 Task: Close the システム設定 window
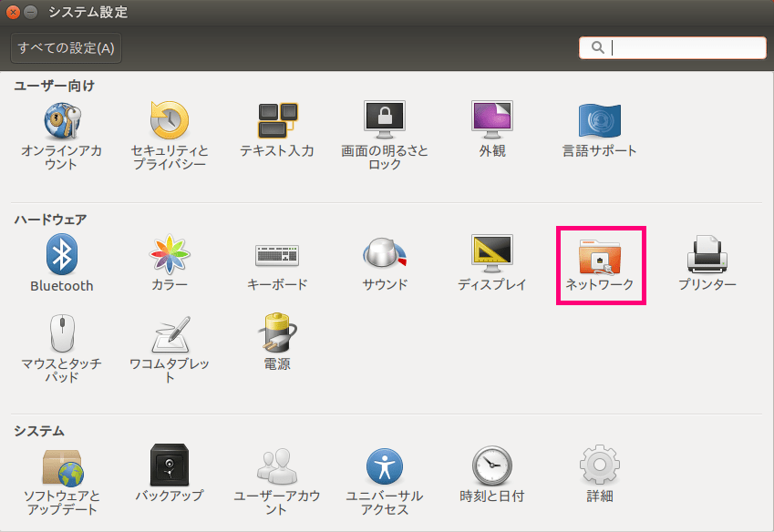[x=14, y=12]
